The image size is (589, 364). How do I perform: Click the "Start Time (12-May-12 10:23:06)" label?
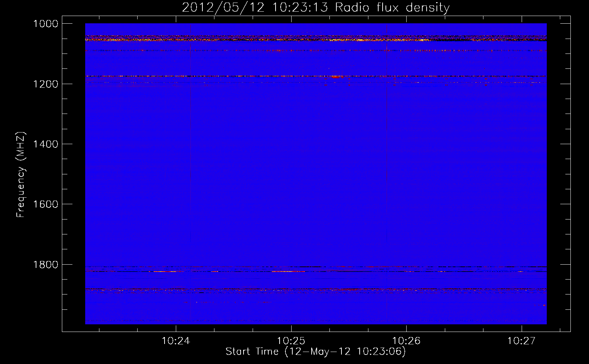[x=316, y=352]
